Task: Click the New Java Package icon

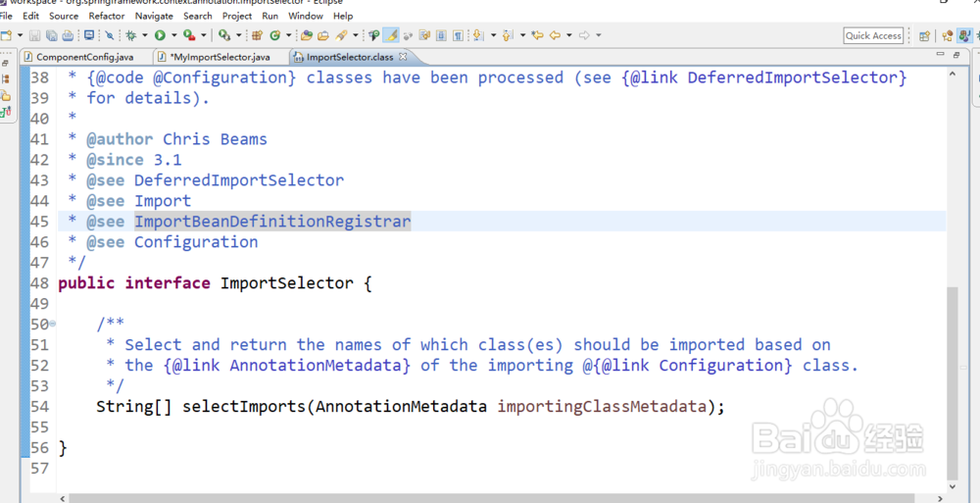Action: coord(256,35)
